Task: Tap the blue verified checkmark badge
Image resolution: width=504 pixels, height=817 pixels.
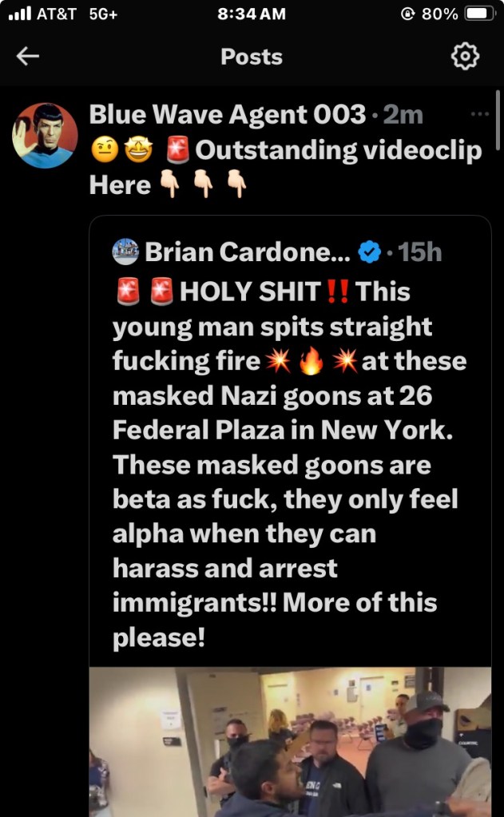Action: tap(368, 252)
